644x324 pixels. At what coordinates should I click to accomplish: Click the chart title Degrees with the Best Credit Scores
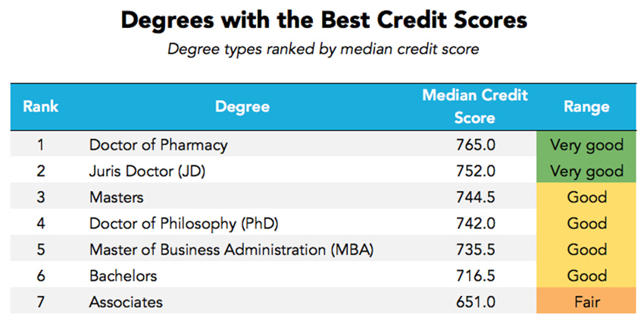tap(322, 20)
